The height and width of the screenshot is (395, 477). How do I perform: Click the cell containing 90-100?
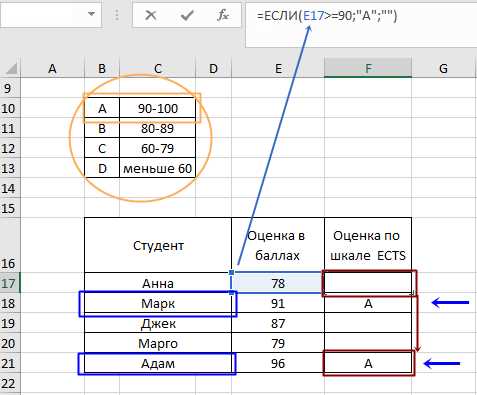coord(158,108)
